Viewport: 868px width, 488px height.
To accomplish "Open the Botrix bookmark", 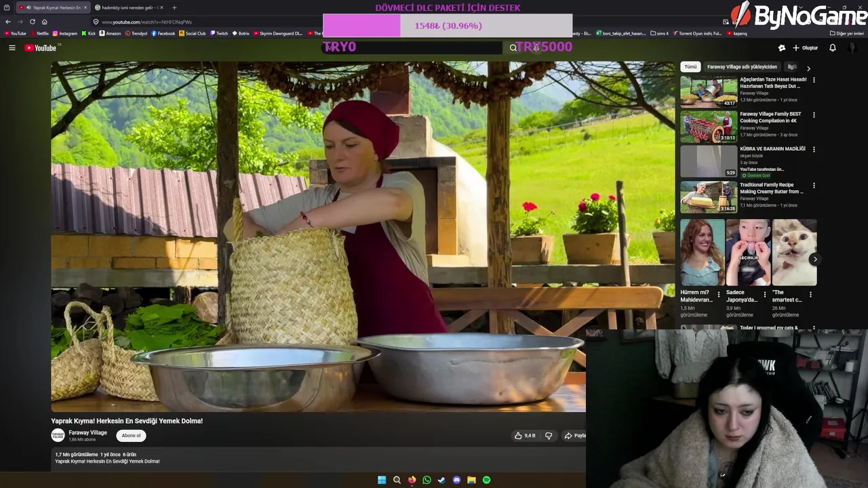I will [241, 33].
